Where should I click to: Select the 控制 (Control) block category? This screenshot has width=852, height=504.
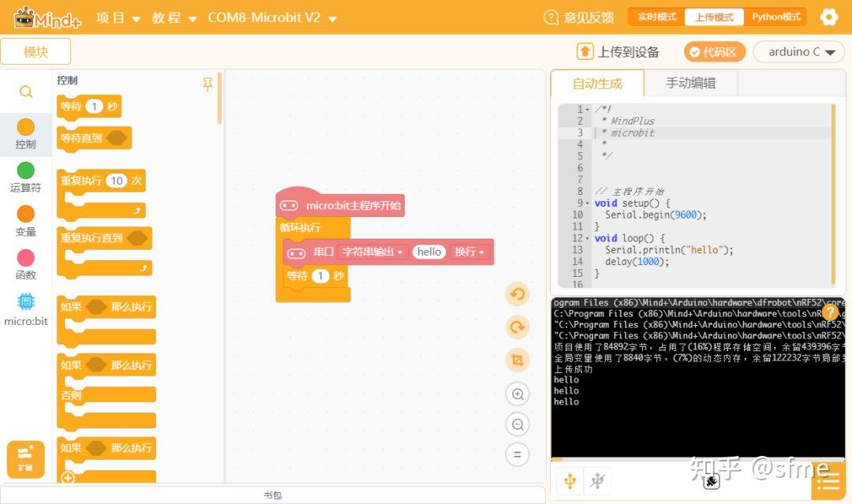pyautogui.click(x=25, y=134)
